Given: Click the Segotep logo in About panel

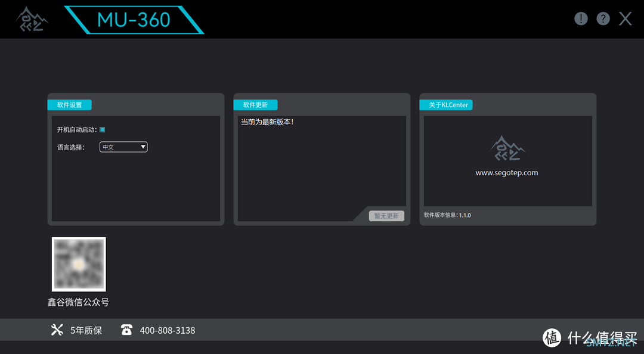Looking at the screenshot, I should [507, 148].
